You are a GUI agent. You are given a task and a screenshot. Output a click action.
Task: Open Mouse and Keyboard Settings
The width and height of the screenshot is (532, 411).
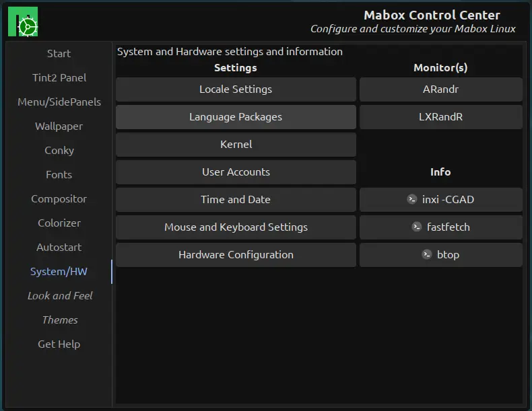[x=236, y=227]
